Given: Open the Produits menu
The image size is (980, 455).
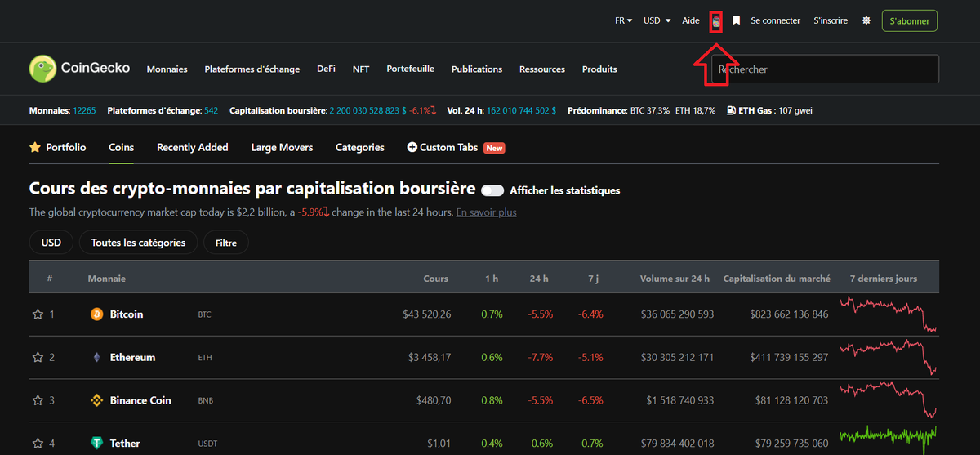Looking at the screenshot, I should pyautogui.click(x=599, y=69).
